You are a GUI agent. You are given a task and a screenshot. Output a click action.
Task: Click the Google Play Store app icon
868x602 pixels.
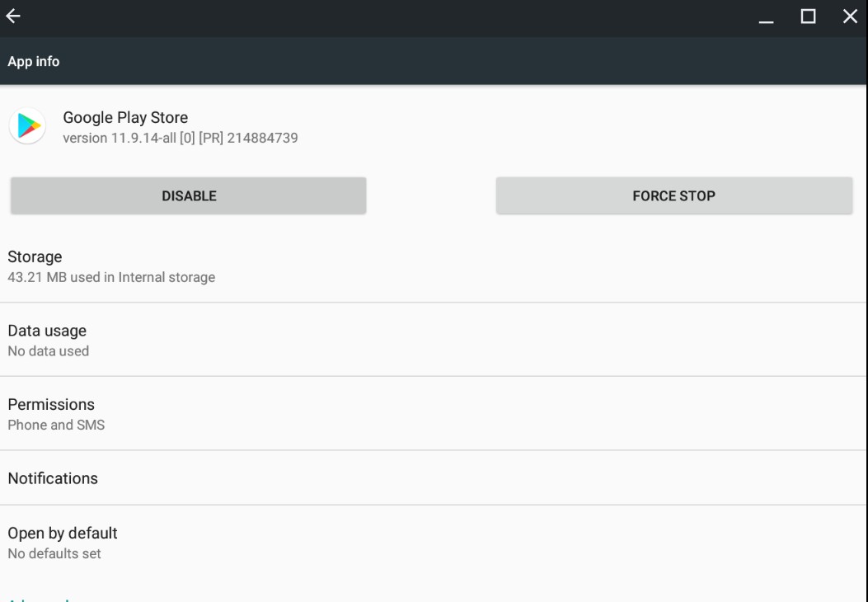tap(28, 125)
